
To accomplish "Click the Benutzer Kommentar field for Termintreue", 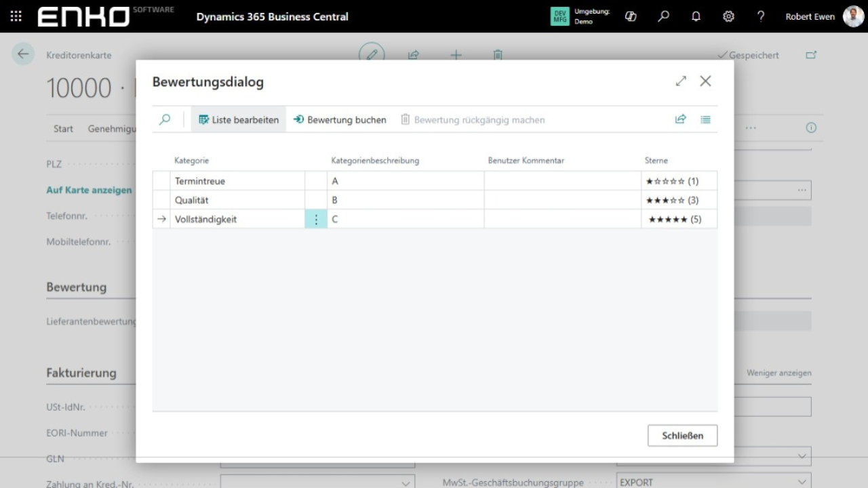I will point(562,181).
